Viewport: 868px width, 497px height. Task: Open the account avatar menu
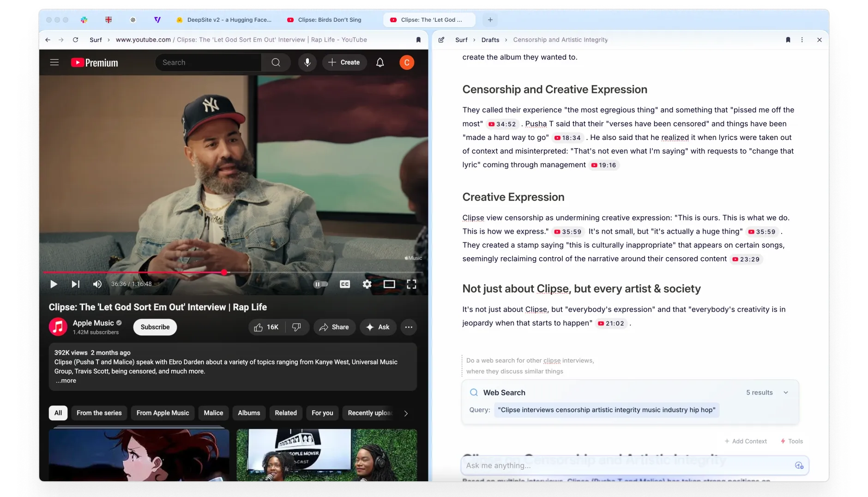pyautogui.click(x=407, y=62)
